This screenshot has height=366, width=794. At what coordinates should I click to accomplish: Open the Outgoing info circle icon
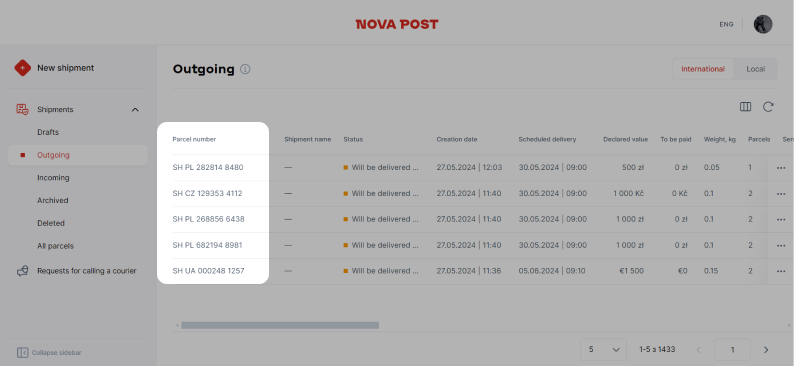pyautogui.click(x=246, y=69)
